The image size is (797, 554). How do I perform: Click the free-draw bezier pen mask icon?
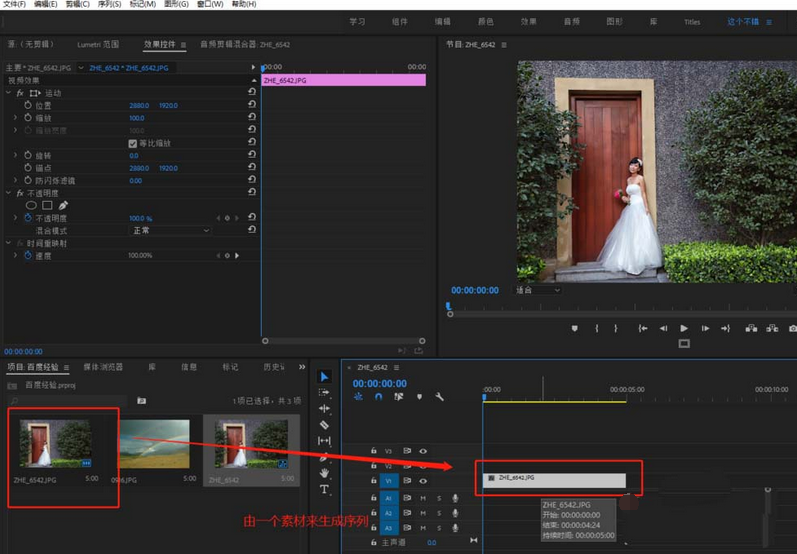point(64,206)
